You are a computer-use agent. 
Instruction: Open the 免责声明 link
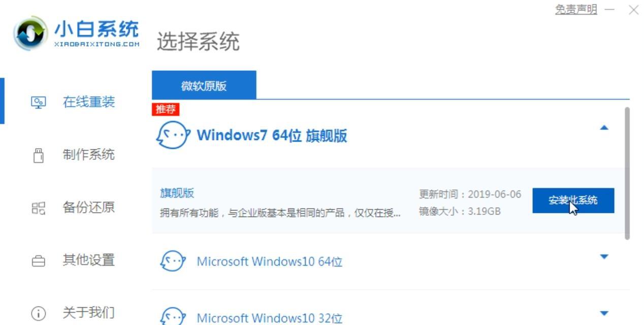click(576, 10)
